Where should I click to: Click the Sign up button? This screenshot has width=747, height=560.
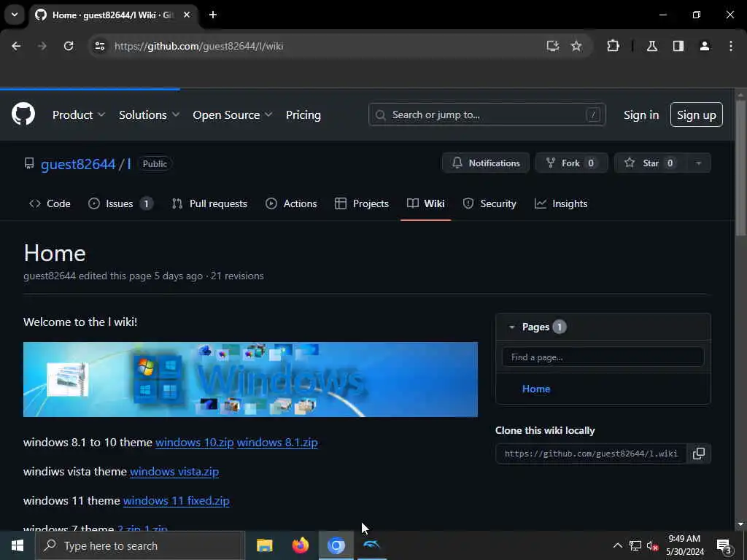(x=697, y=114)
